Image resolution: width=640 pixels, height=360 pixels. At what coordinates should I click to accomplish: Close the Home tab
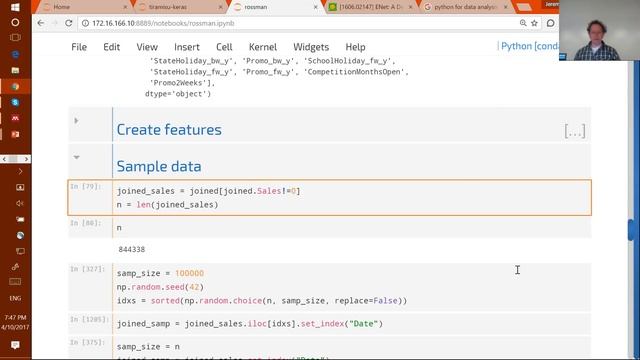tap(125, 7)
